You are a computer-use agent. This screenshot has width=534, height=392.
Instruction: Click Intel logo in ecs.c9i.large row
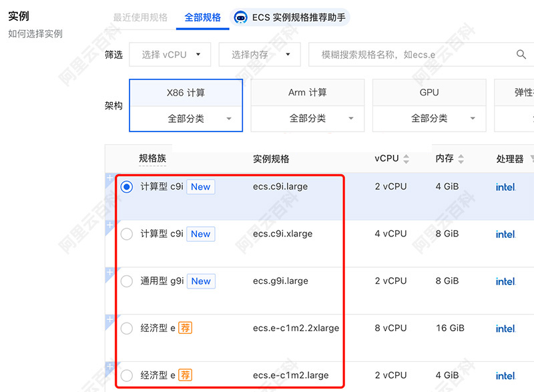coord(505,187)
